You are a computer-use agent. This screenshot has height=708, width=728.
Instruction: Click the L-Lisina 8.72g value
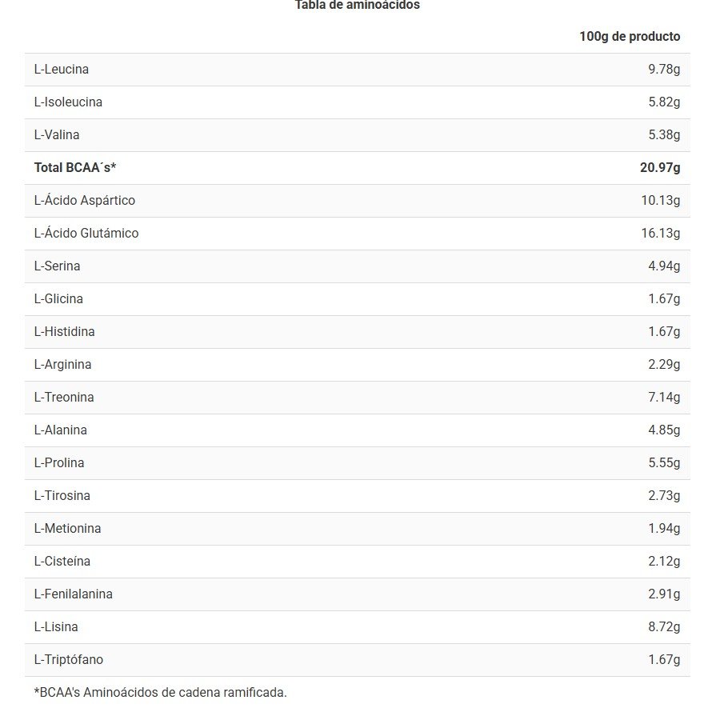tap(664, 627)
